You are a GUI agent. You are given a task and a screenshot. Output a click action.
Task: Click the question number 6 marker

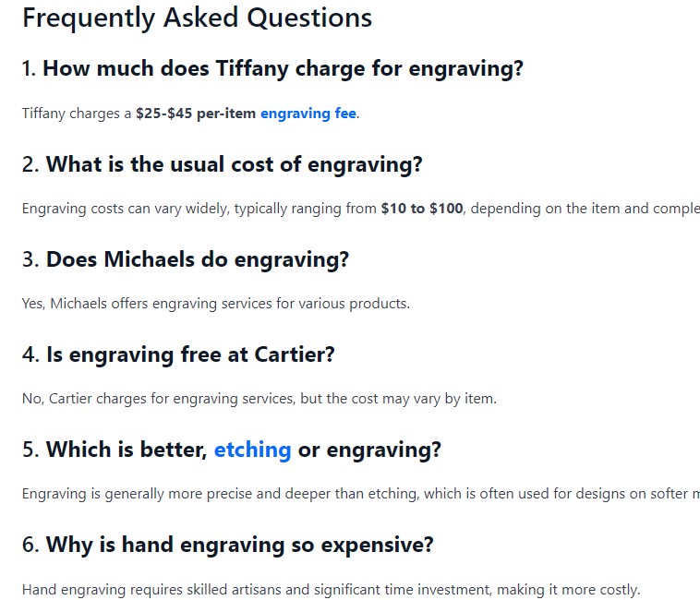point(30,546)
